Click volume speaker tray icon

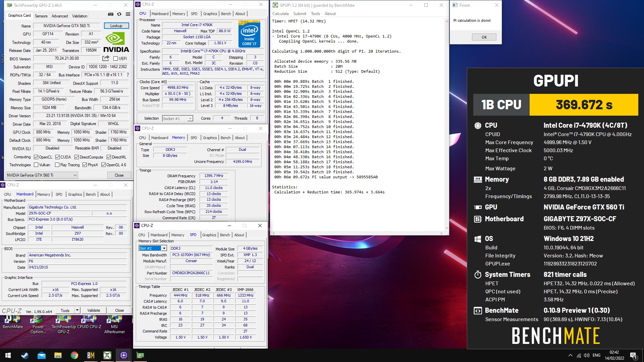pyautogui.click(x=587, y=355)
